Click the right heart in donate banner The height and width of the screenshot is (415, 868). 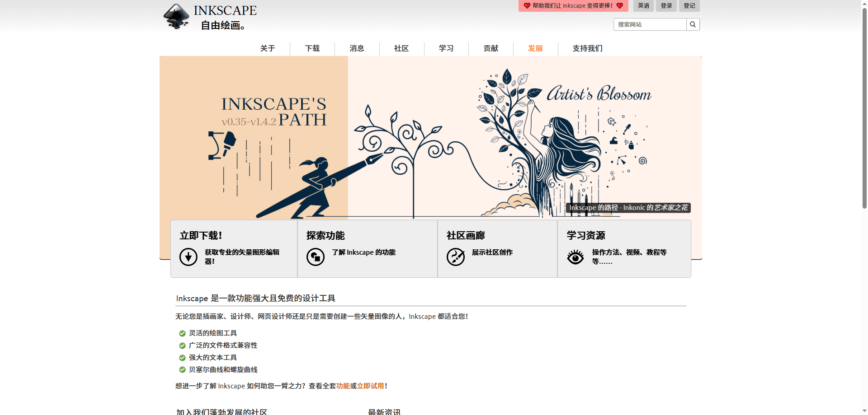click(x=620, y=6)
